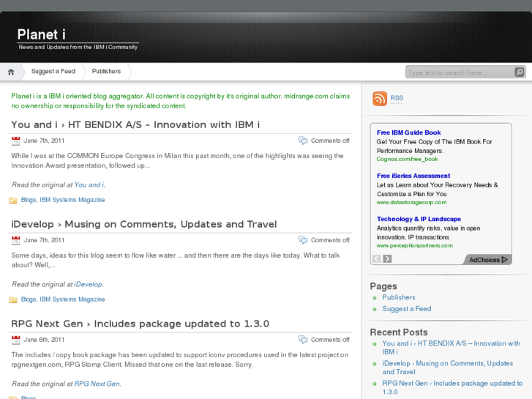532x399 pixels.
Task: Click calendar icon for RPG Next Gen post
Action: pyautogui.click(x=15, y=340)
